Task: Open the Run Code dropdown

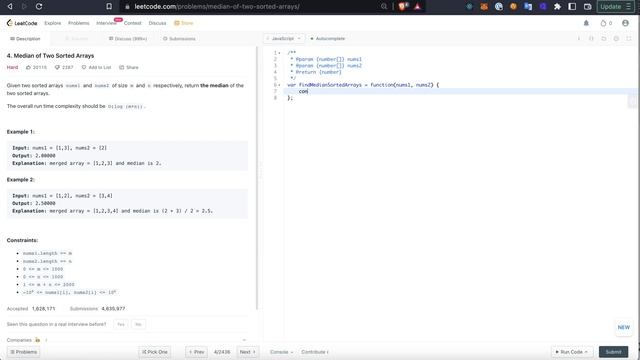Action: tap(571, 352)
